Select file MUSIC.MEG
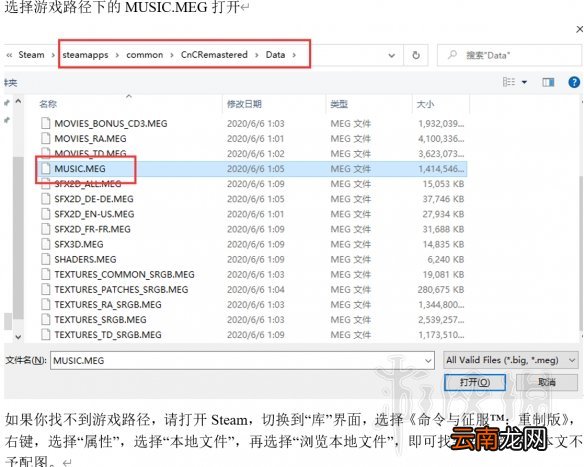Viewport: 584px width, 467px height. (80, 169)
